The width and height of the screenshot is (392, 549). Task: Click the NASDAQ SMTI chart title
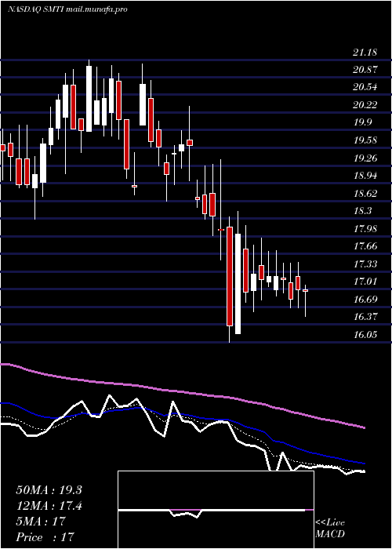67,9
